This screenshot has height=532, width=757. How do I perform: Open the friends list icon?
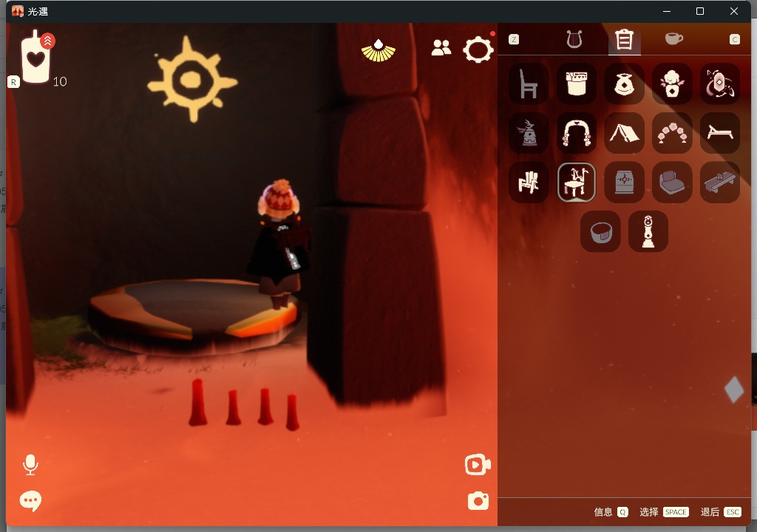pyautogui.click(x=441, y=48)
